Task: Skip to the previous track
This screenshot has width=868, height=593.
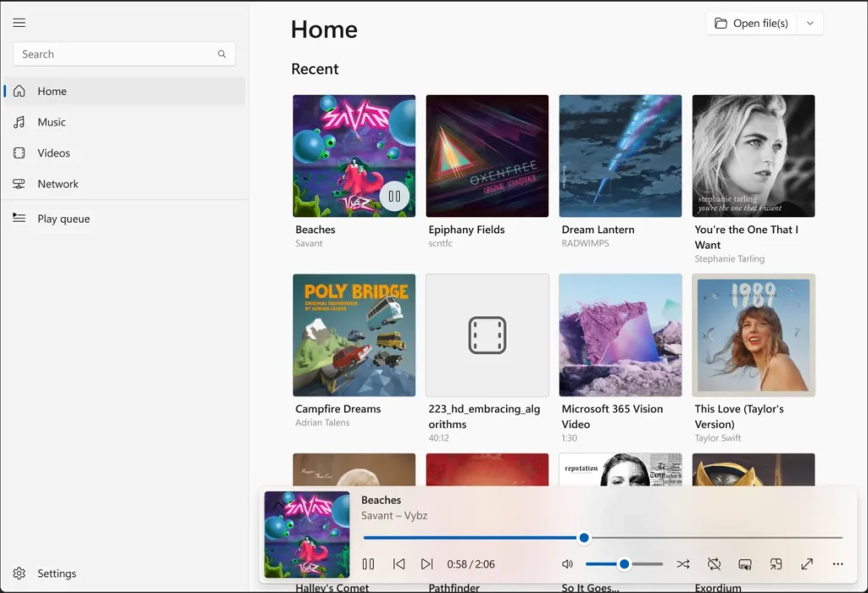Action: point(398,564)
